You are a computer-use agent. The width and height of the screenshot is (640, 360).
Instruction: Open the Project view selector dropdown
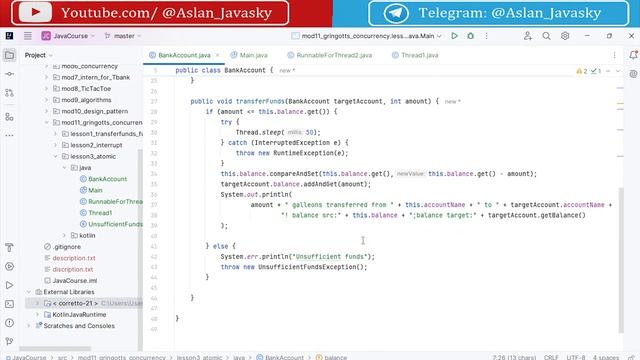point(39,55)
